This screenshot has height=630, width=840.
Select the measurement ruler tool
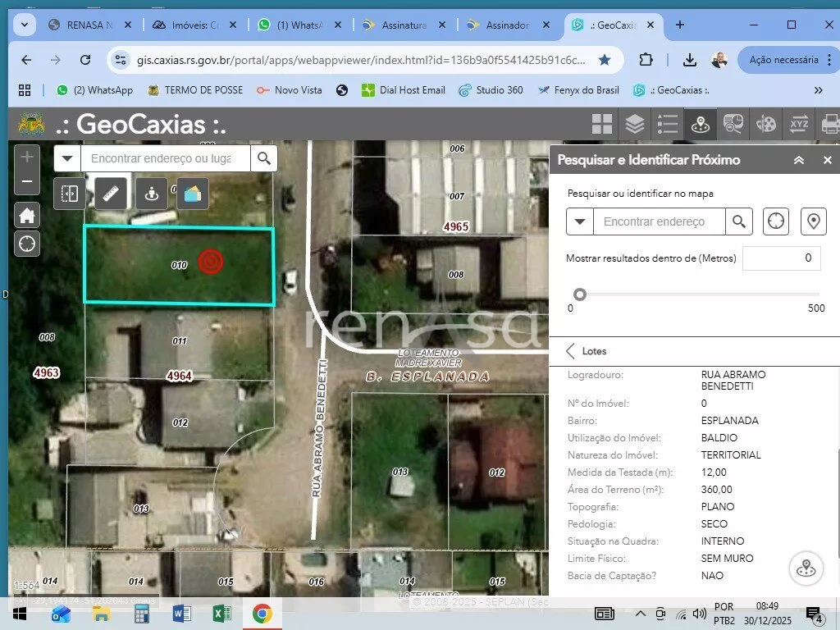point(110,194)
